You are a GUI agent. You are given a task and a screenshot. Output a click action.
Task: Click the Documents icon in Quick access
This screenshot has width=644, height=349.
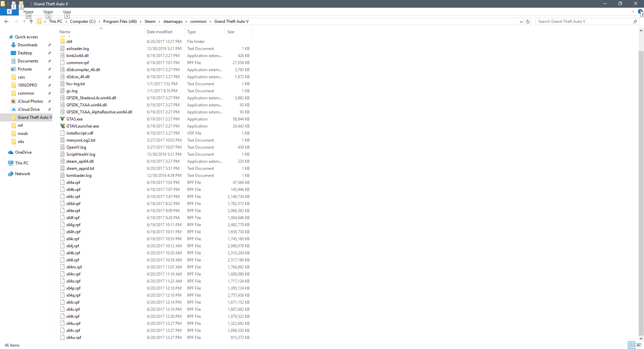point(13,61)
